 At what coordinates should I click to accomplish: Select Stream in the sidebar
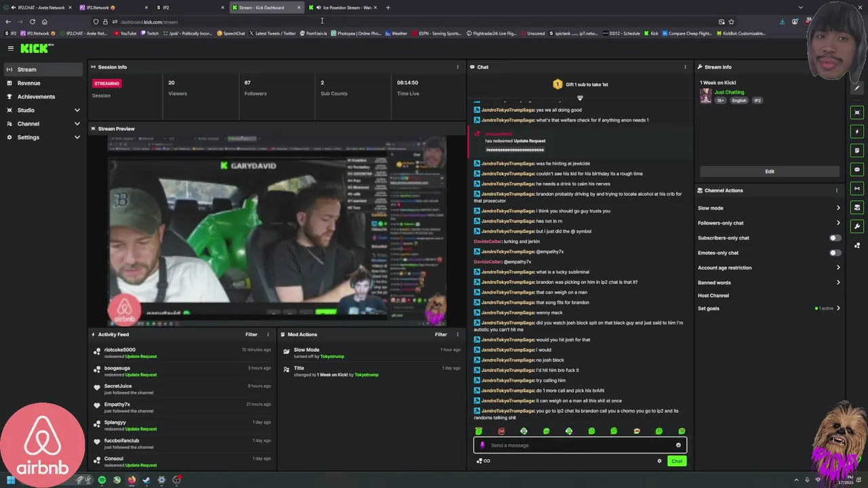[43, 69]
